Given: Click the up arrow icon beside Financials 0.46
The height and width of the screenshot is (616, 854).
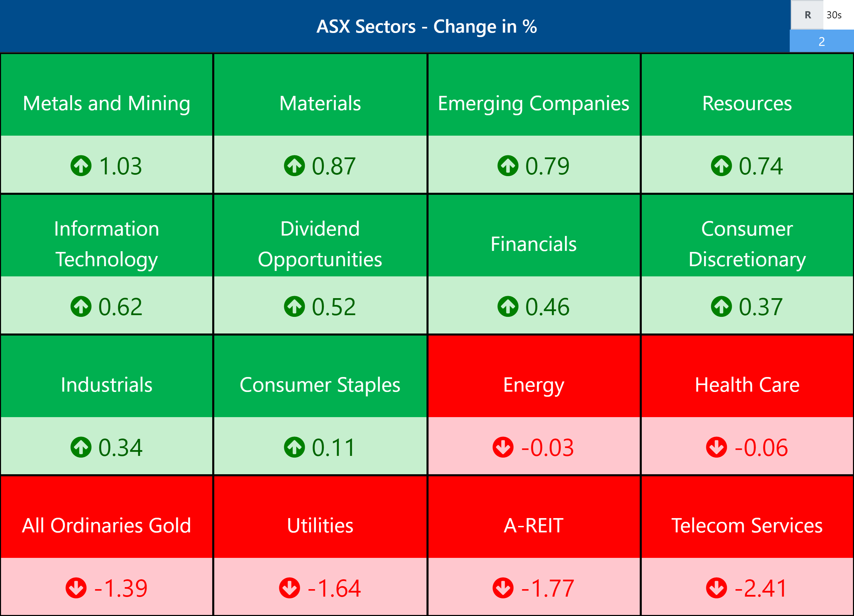Looking at the screenshot, I should pos(507,306).
